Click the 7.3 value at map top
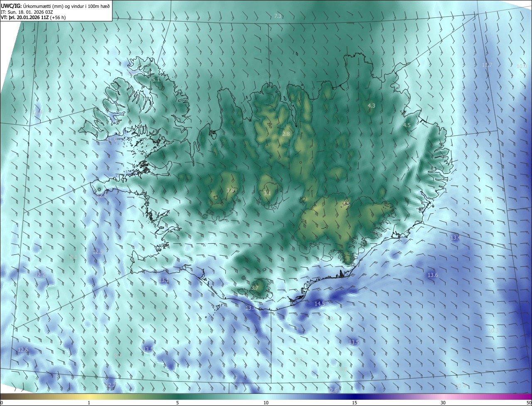The height and width of the screenshot is (406, 532). (x=278, y=16)
